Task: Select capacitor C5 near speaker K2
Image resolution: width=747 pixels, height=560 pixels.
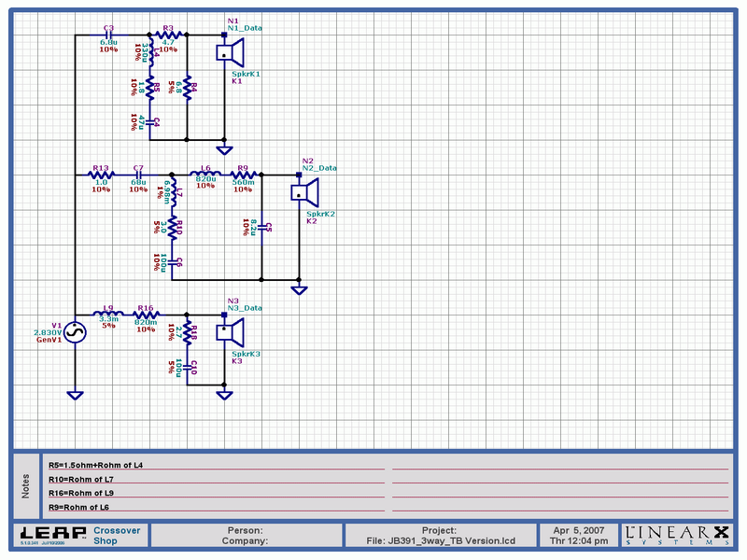Action: [262, 228]
